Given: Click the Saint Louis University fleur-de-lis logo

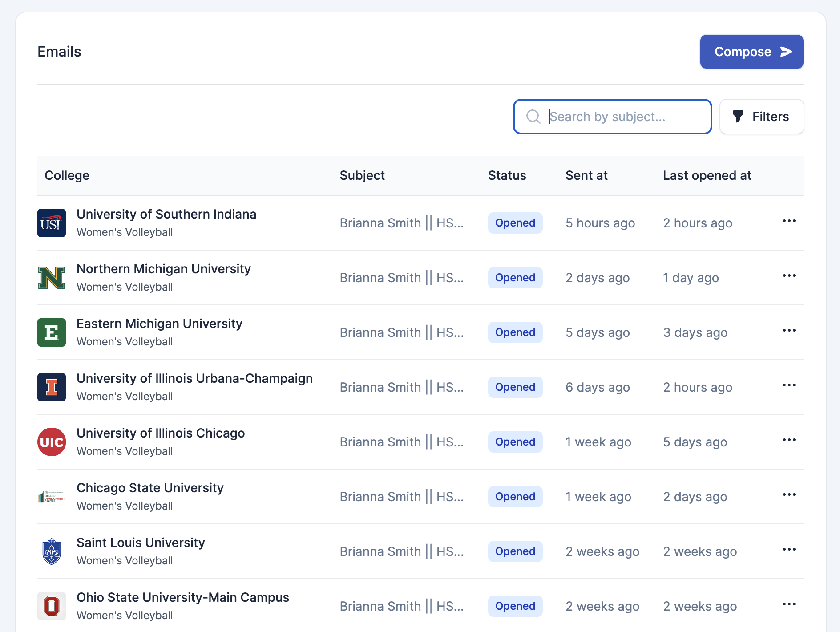Looking at the screenshot, I should 51,551.
